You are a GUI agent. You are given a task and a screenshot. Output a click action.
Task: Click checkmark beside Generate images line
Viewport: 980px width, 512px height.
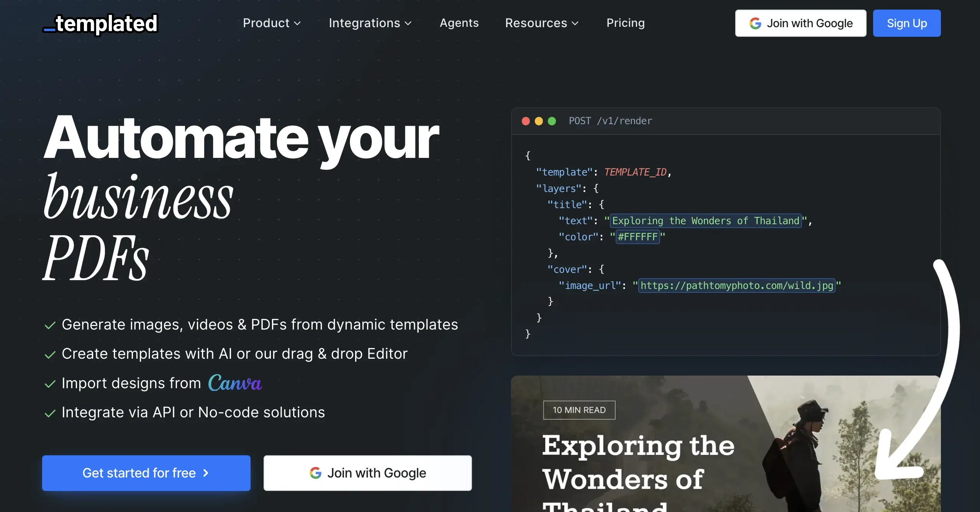pos(50,325)
